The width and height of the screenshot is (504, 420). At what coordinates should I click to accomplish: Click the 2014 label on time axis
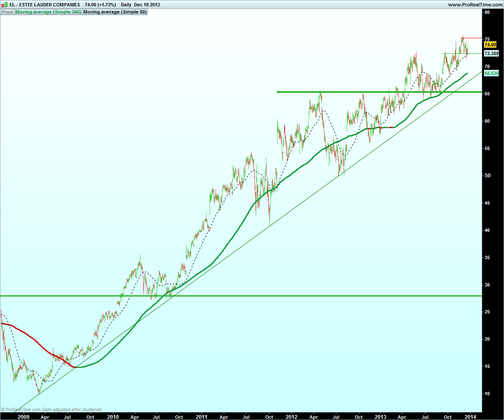coord(470,417)
